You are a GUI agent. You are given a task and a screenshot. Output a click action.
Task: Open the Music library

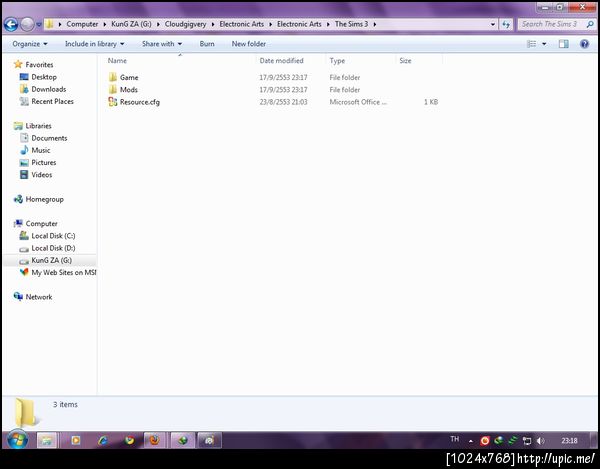[x=41, y=150]
